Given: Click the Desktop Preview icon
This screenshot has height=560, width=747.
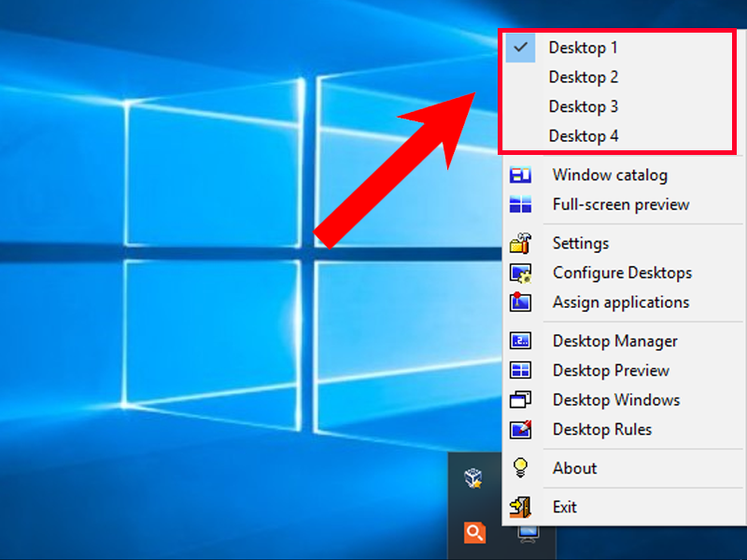Looking at the screenshot, I should pos(520,371).
